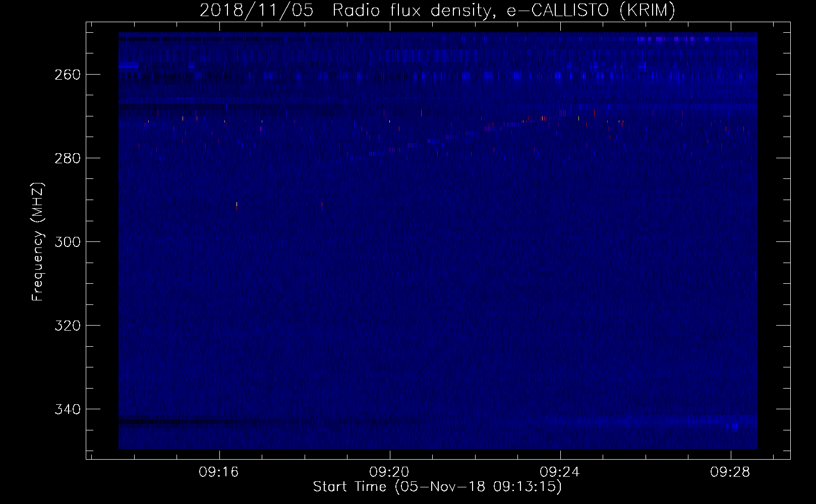Click the 'Start Time (05-Nov-18 09:13:15)' x-axis label
Screen dimensions: 816x504
(437, 487)
